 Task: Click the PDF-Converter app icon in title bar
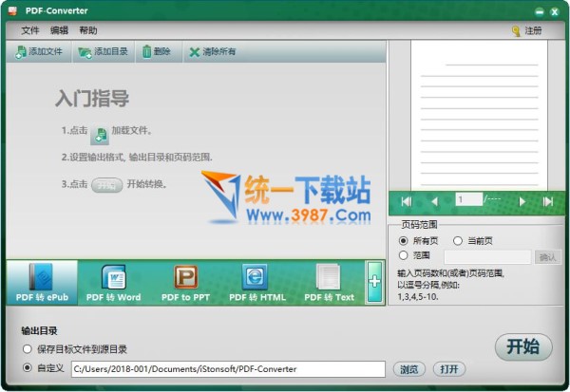click(12, 10)
